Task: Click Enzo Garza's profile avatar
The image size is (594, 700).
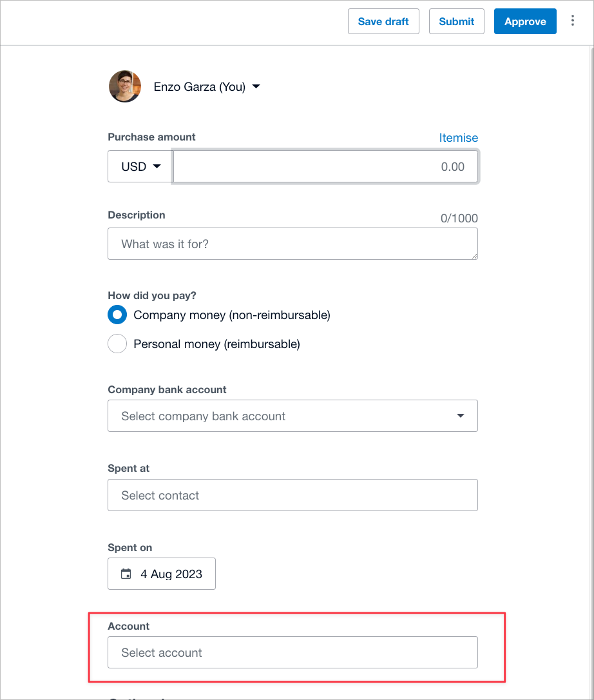Action: 124,86
